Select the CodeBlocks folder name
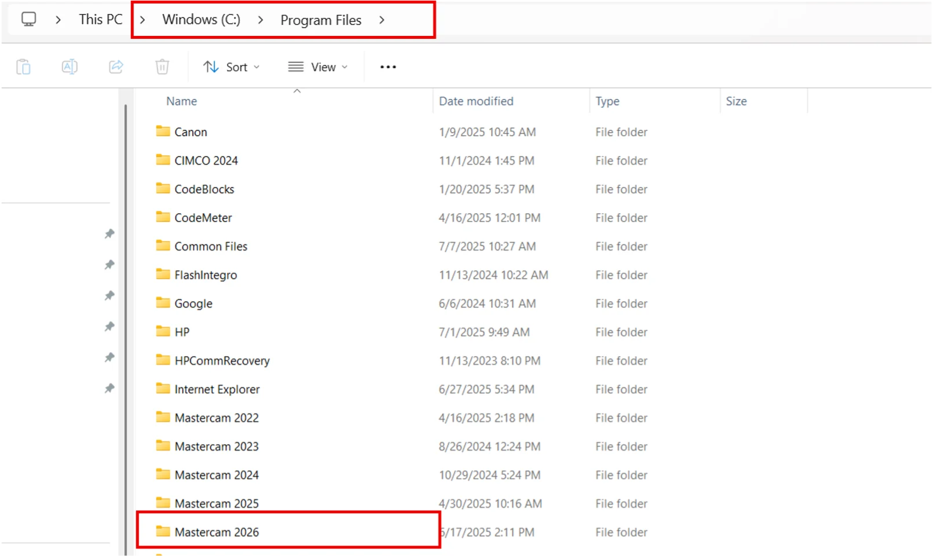This screenshot has width=934, height=560. 204,189
